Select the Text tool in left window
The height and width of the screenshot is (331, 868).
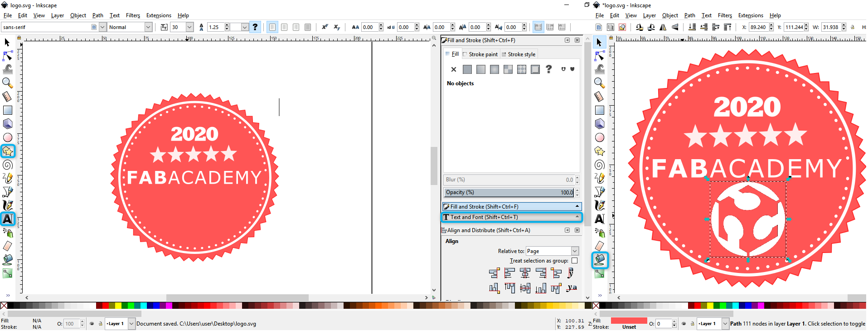pyautogui.click(x=8, y=219)
